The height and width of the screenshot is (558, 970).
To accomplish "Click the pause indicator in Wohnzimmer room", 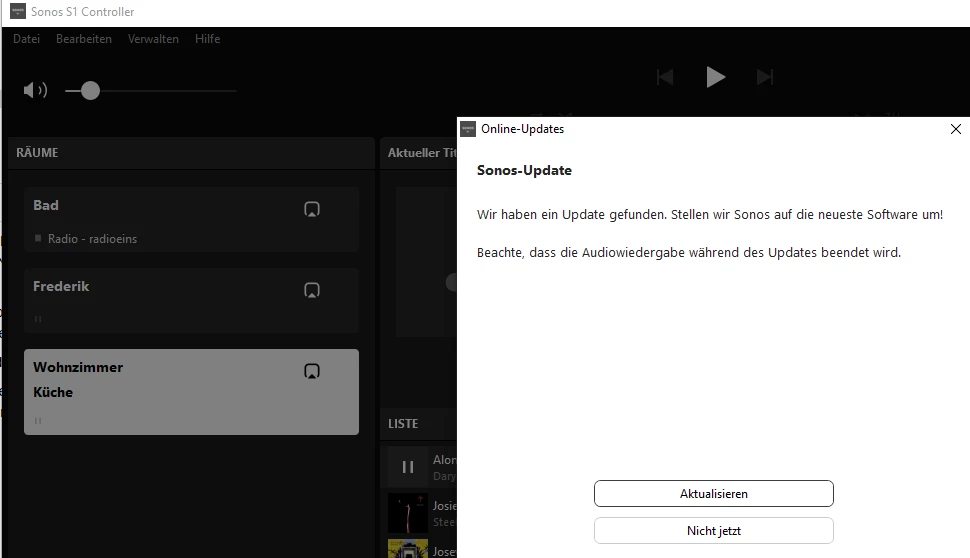I will (x=38, y=421).
